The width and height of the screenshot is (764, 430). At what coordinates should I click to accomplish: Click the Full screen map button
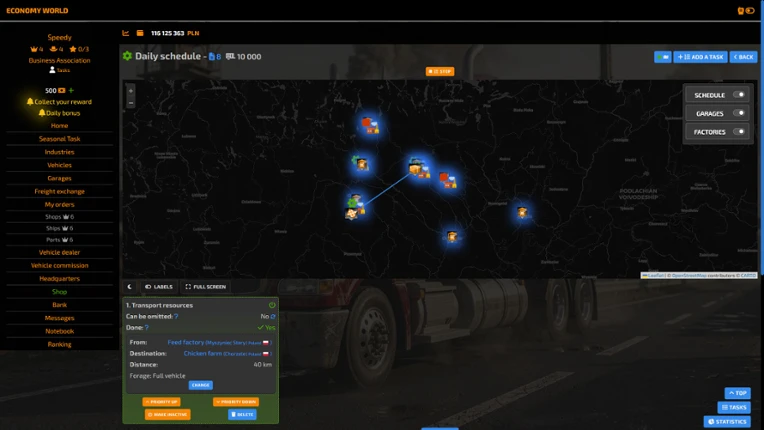(206, 287)
